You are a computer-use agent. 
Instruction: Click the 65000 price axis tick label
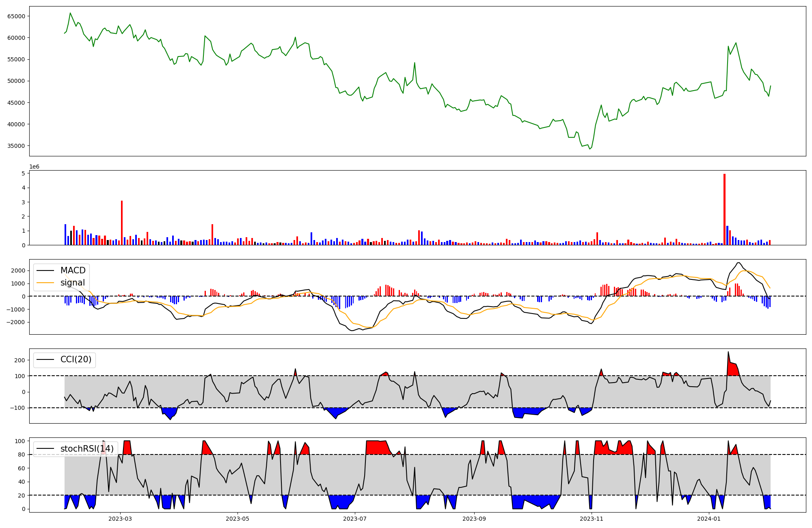click(16, 16)
